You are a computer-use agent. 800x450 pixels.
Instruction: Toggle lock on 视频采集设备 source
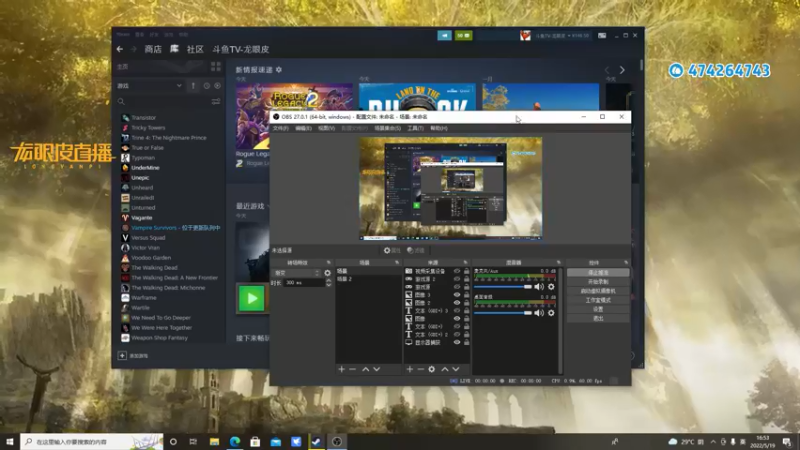click(x=466, y=271)
